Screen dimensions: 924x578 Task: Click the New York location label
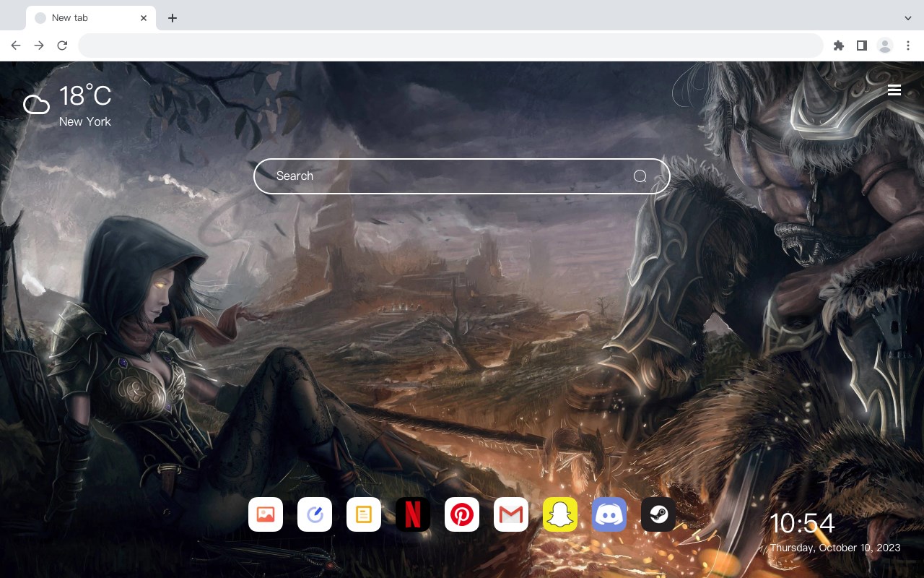tap(85, 121)
